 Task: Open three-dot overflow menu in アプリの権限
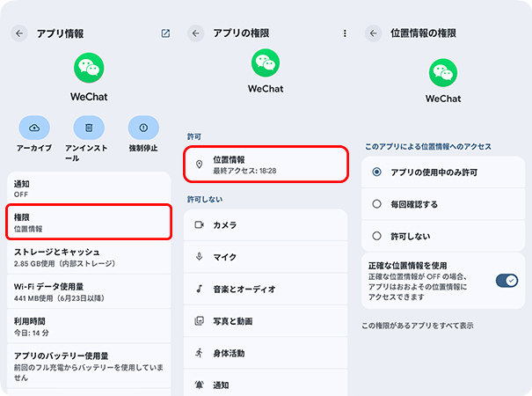pos(345,33)
